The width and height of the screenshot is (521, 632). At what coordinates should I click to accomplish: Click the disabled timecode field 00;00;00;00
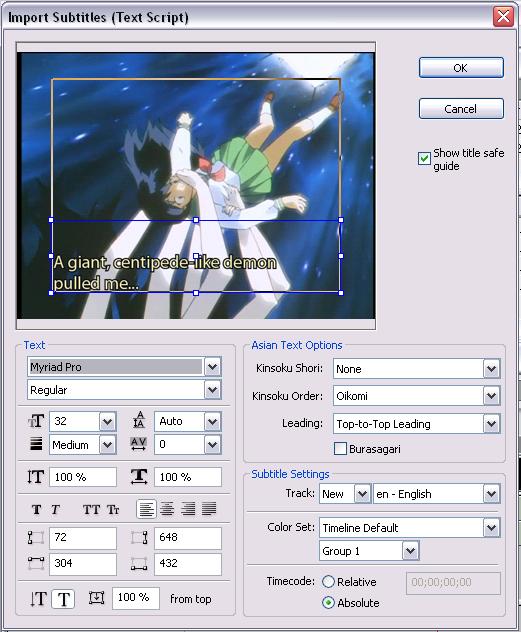click(453, 583)
